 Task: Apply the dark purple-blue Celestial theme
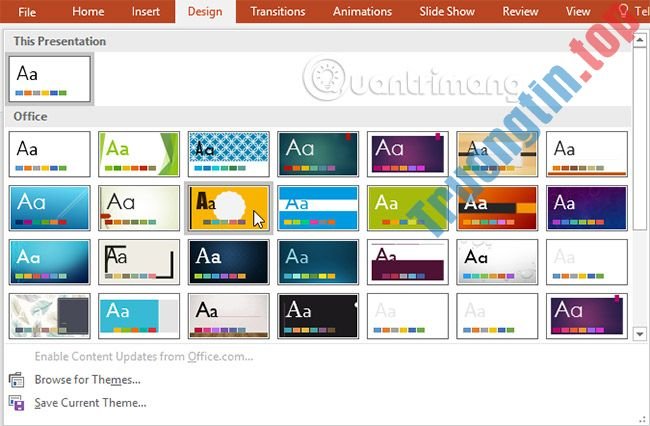pyautogui.click(x=587, y=208)
